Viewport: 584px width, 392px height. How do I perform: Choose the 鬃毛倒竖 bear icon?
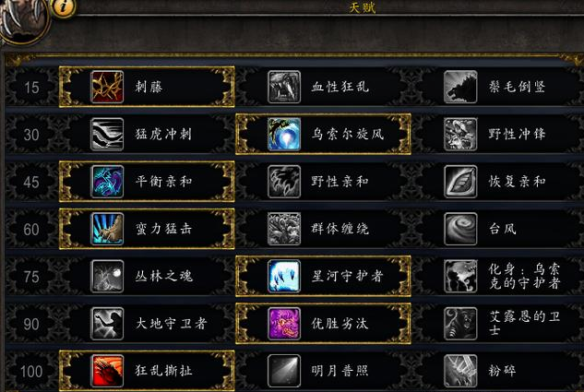coord(460,87)
